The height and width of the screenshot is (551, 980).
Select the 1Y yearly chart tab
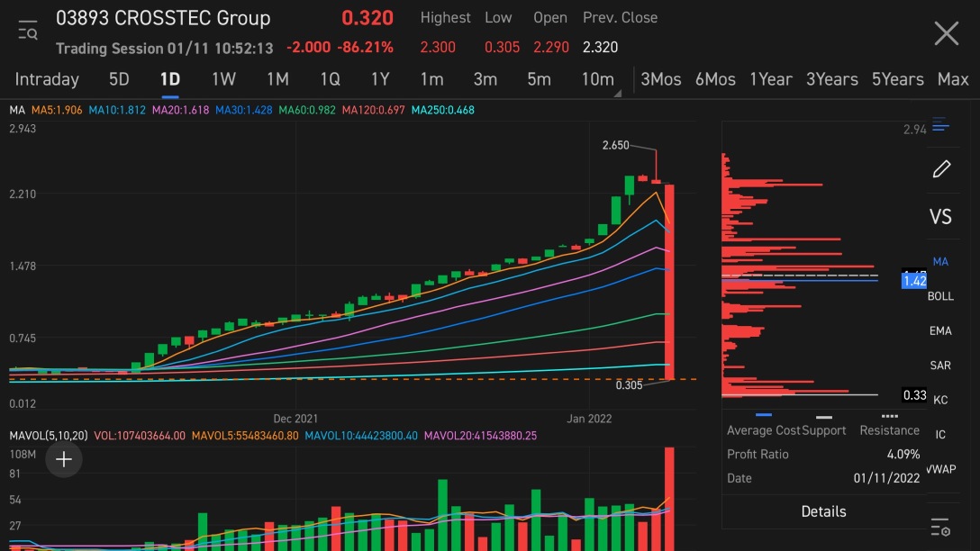380,79
